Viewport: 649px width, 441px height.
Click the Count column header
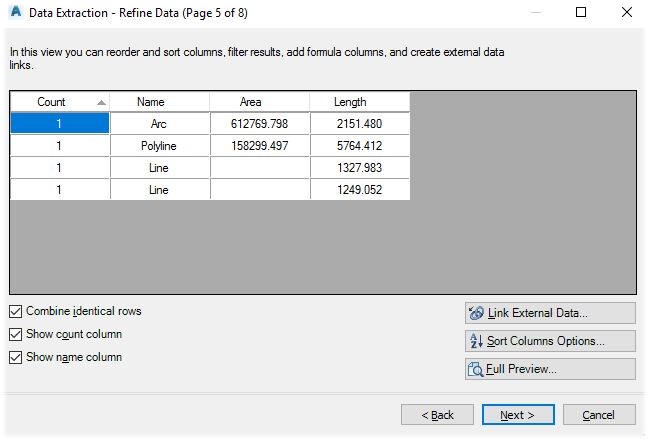tap(60, 102)
